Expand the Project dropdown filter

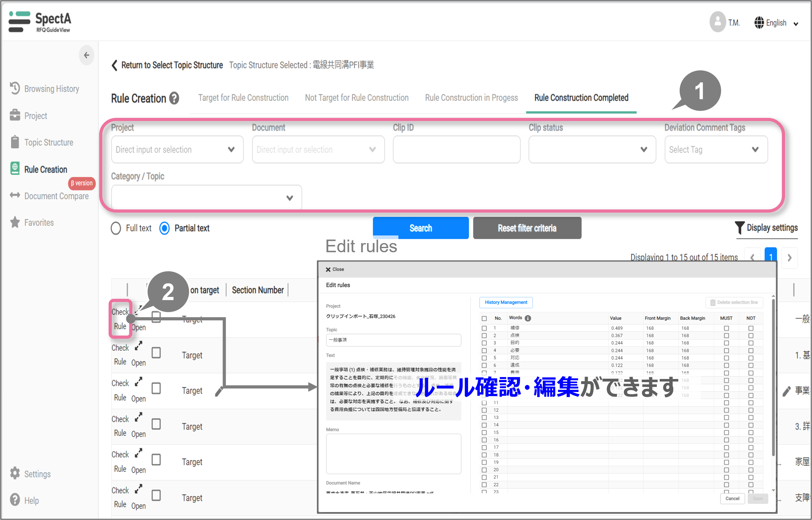pos(177,150)
